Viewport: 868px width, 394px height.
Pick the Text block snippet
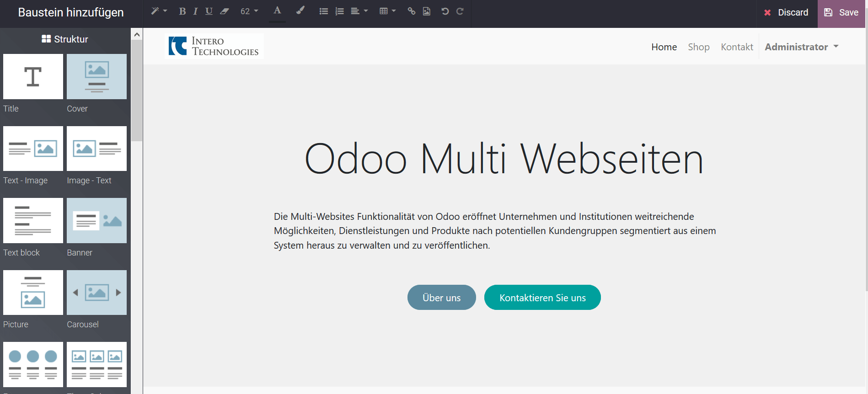coord(33,220)
